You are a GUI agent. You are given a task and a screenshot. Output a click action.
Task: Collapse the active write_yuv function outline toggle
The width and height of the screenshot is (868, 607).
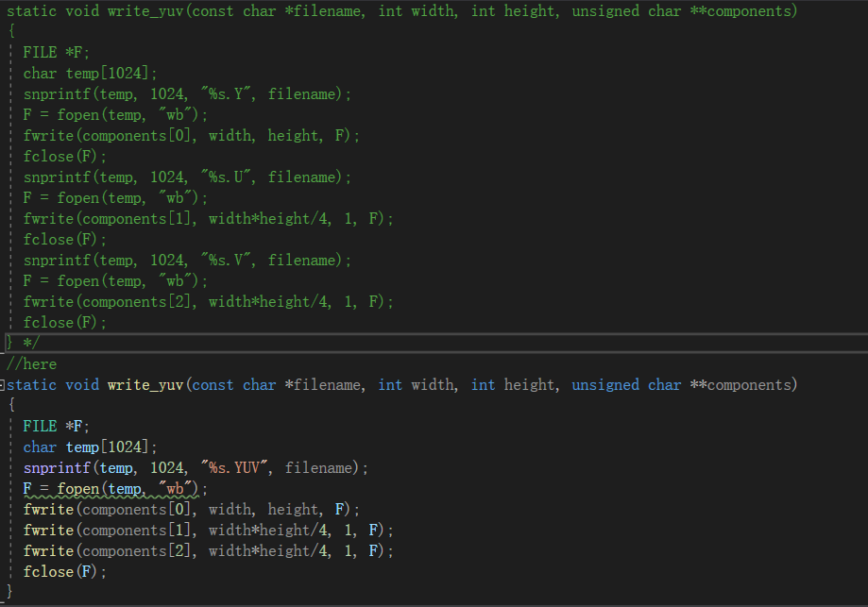[x=2, y=384]
